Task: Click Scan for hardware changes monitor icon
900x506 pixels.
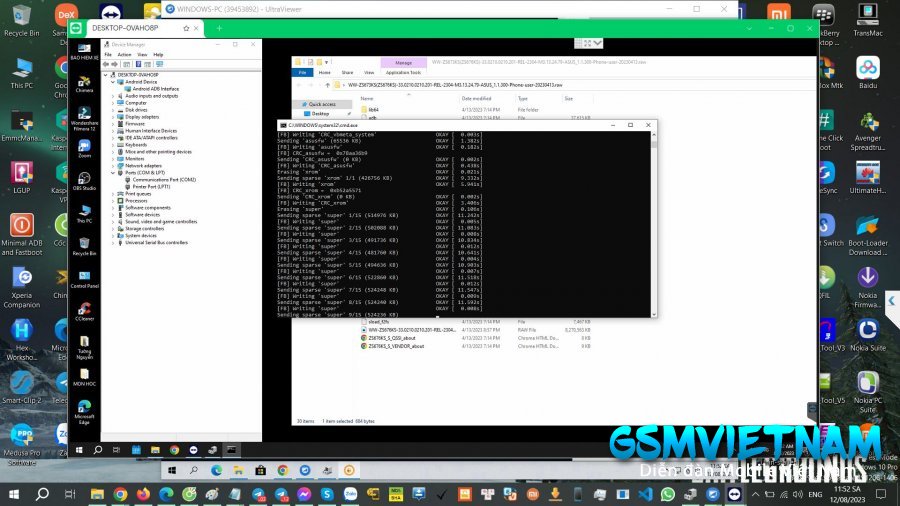Action: (x=160, y=64)
